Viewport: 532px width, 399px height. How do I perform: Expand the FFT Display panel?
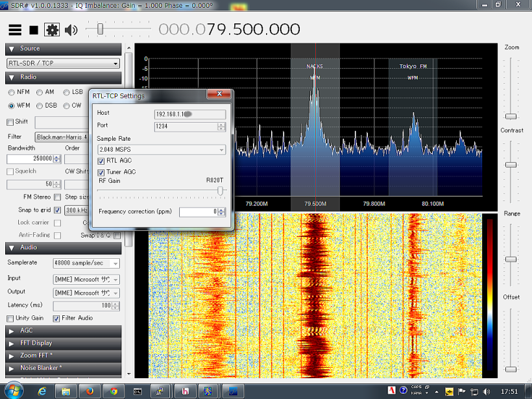click(64, 343)
